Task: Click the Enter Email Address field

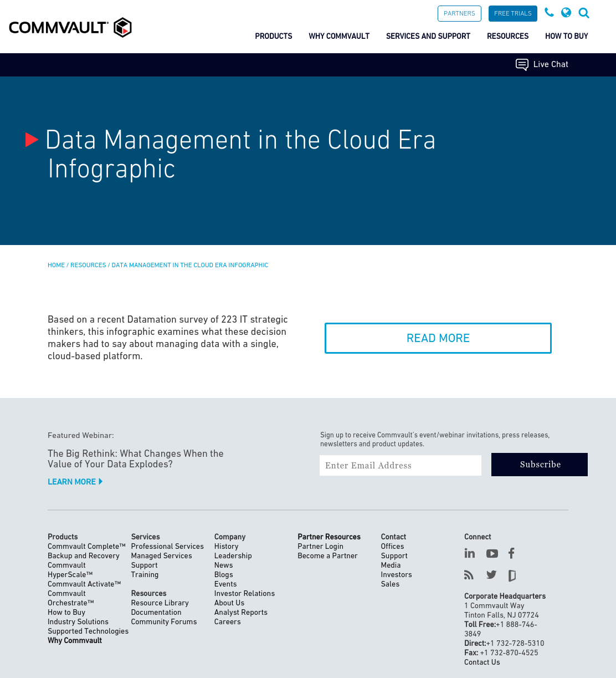Action: (x=401, y=466)
